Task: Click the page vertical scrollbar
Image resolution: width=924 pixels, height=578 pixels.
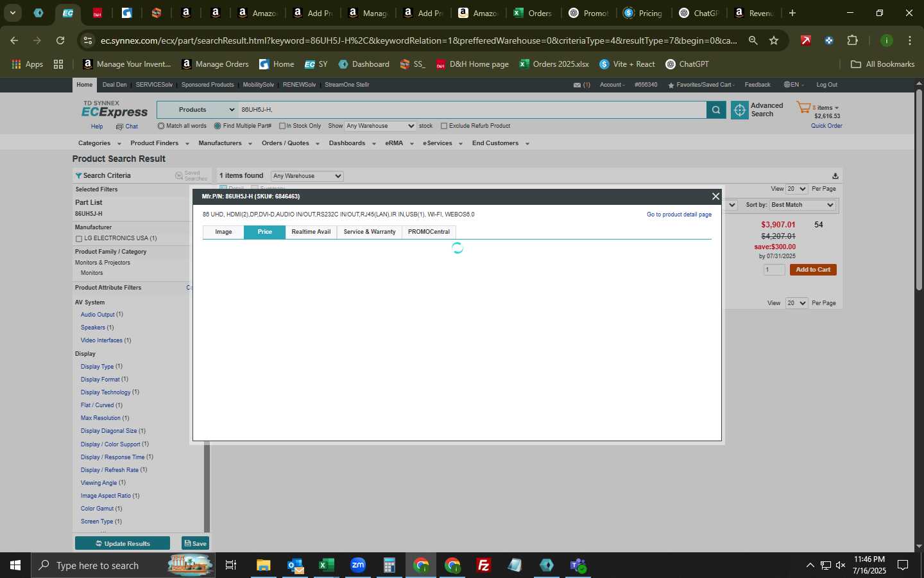Action: point(919,191)
